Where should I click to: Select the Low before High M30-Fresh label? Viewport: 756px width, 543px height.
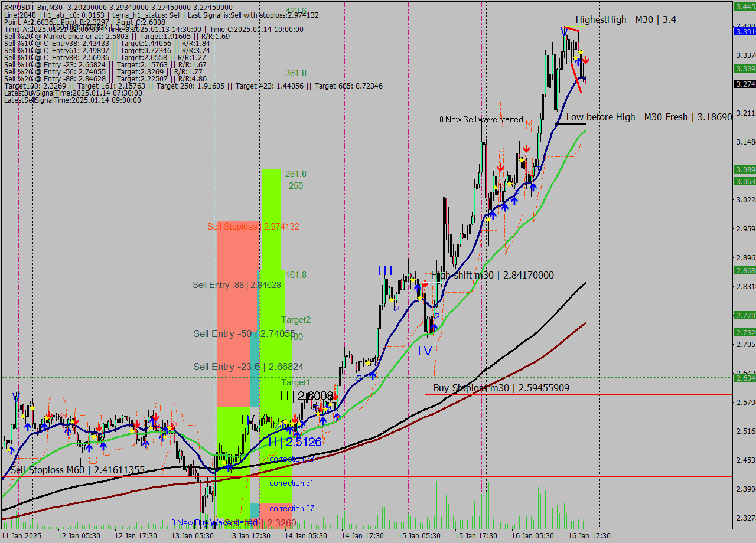(x=649, y=117)
